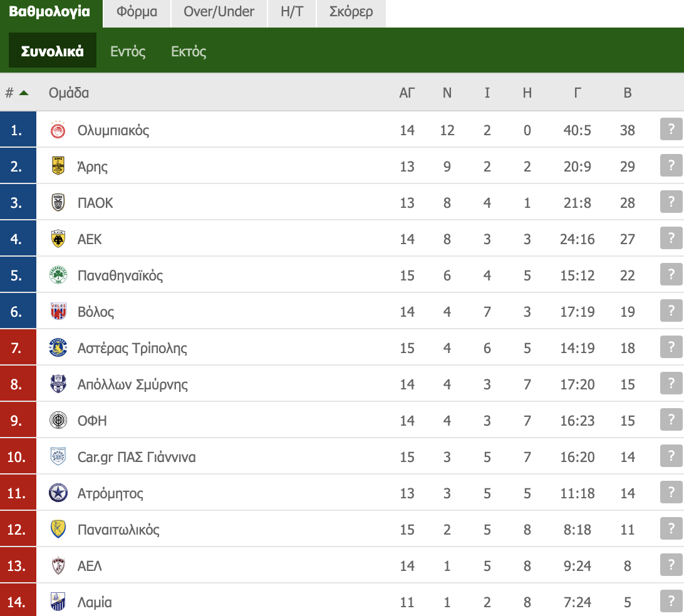Open the Car.gr ΠΑΣ Γιάννινα team link
The height and width of the screenshot is (616, 684).
point(137,457)
